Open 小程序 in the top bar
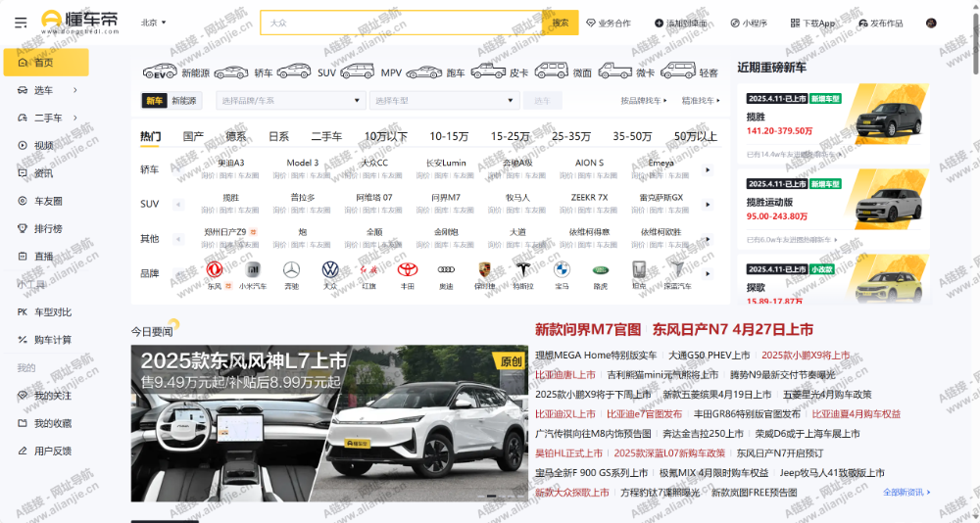 coord(748,24)
